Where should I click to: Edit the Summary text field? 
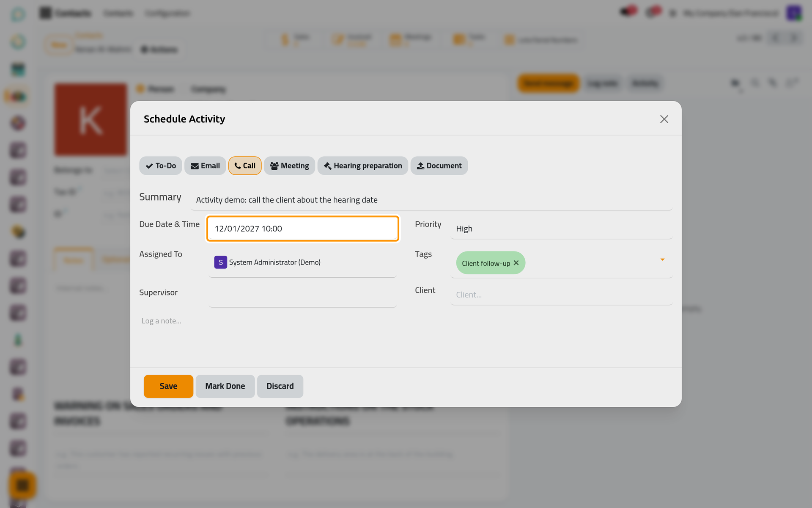(431, 200)
